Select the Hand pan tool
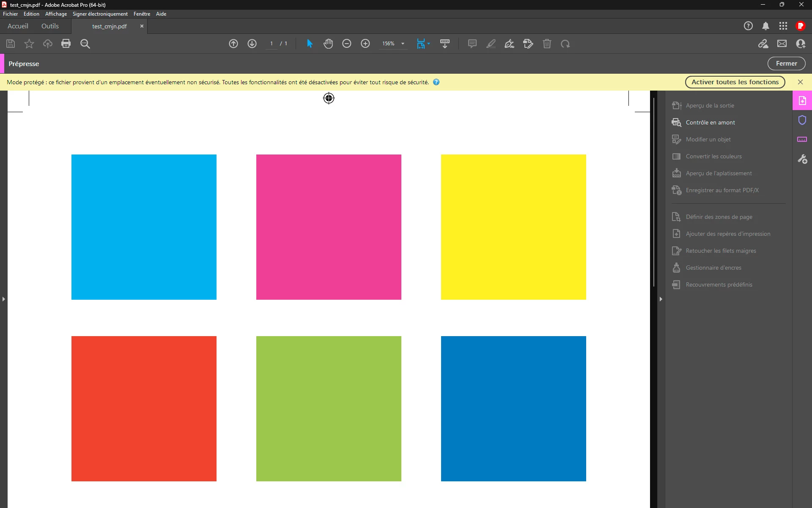The image size is (812, 508). pyautogui.click(x=328, y=44)
